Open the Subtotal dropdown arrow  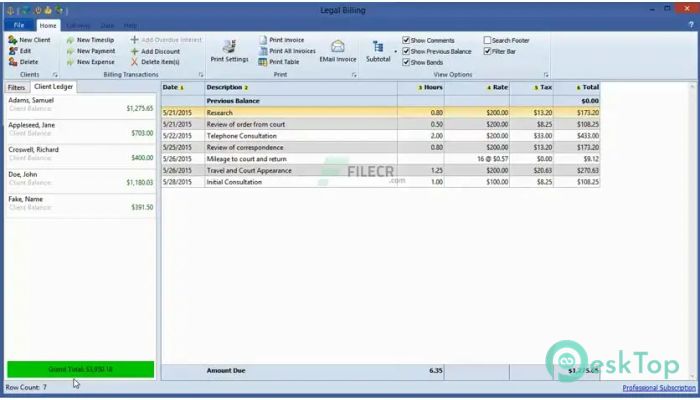(x=395, y=51)
